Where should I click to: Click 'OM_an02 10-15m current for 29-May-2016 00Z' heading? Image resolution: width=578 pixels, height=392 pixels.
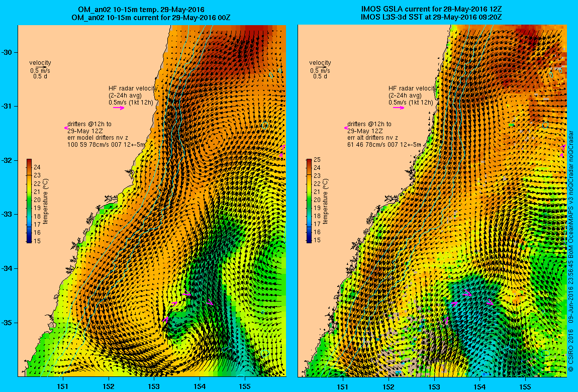151,17
